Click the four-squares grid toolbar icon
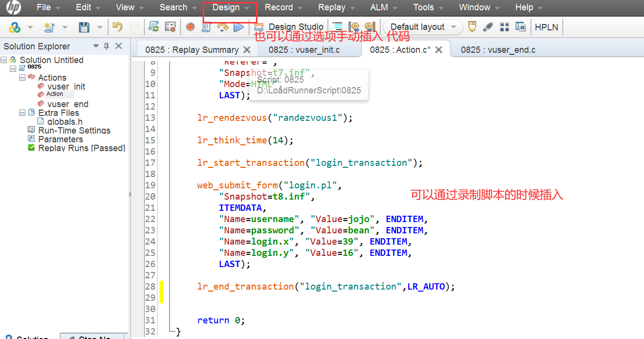This screenshot has width=644, height=339. (x=505, y=27)
